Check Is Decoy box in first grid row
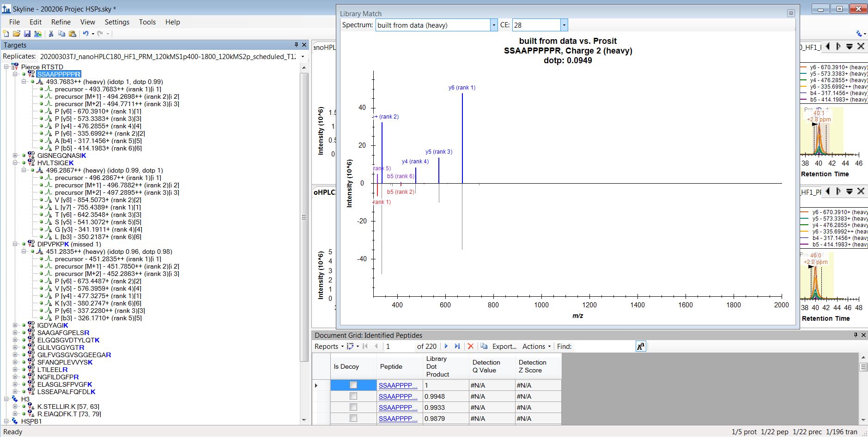This screenshot has height=437, width=868. (353, 385)
